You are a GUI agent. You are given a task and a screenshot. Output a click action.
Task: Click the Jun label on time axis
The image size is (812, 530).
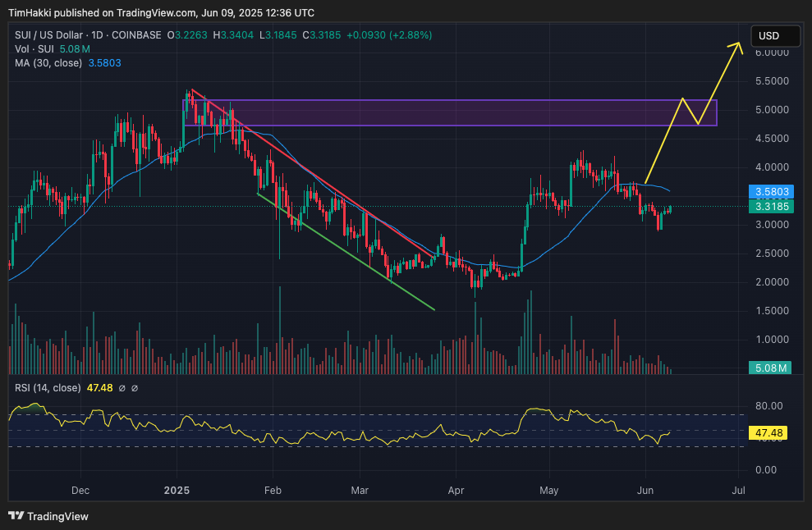[x=645, y=490]
